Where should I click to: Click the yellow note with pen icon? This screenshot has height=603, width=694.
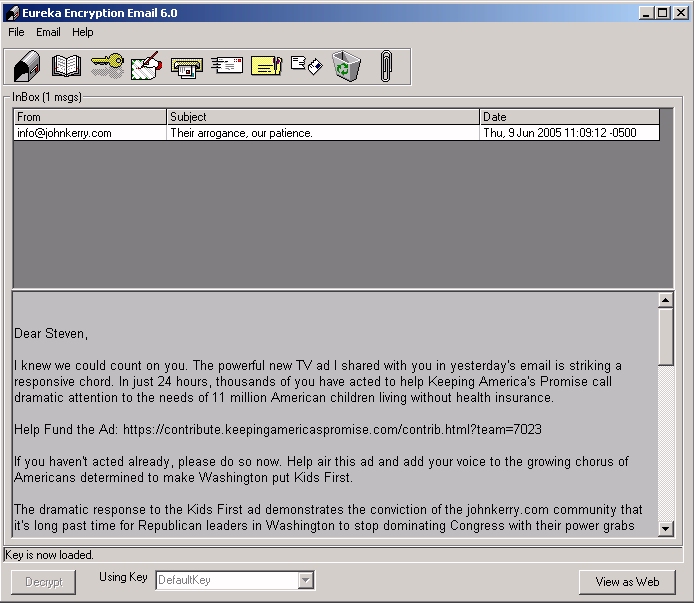(x=266, y=66)
